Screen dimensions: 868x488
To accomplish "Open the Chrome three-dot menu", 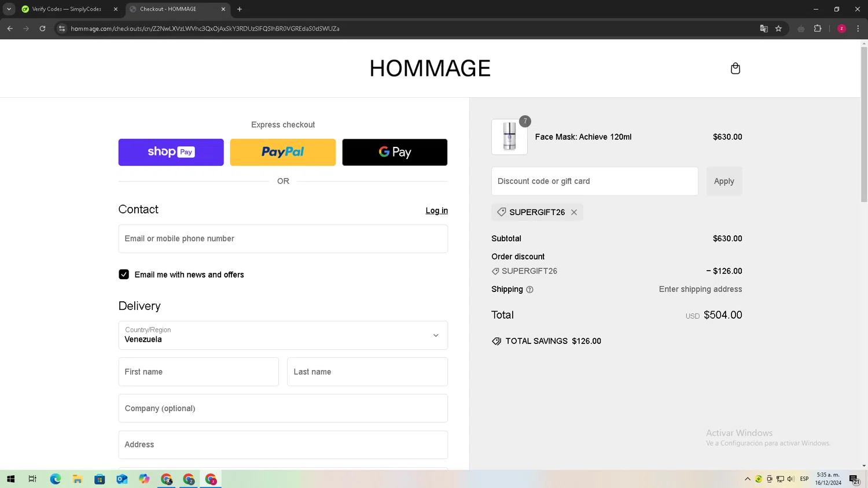I will (x=858, y=28).
